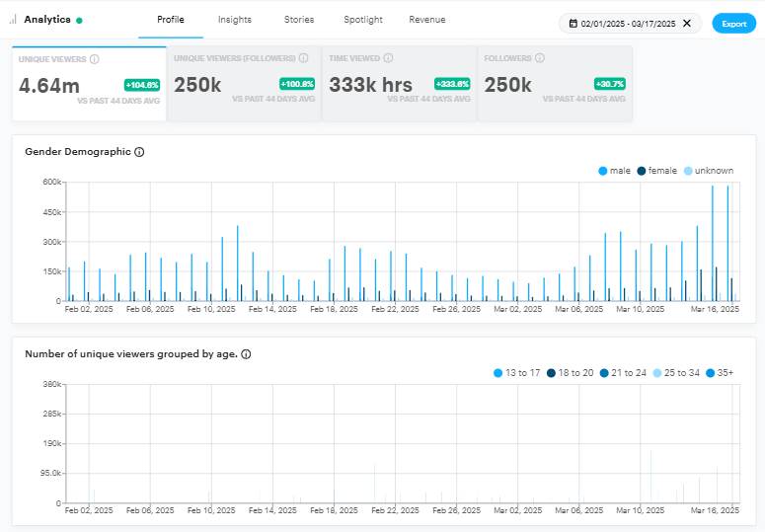Go to the Stories tab
This screenshot has height=532, width=765.
click(x=299, y=20)
